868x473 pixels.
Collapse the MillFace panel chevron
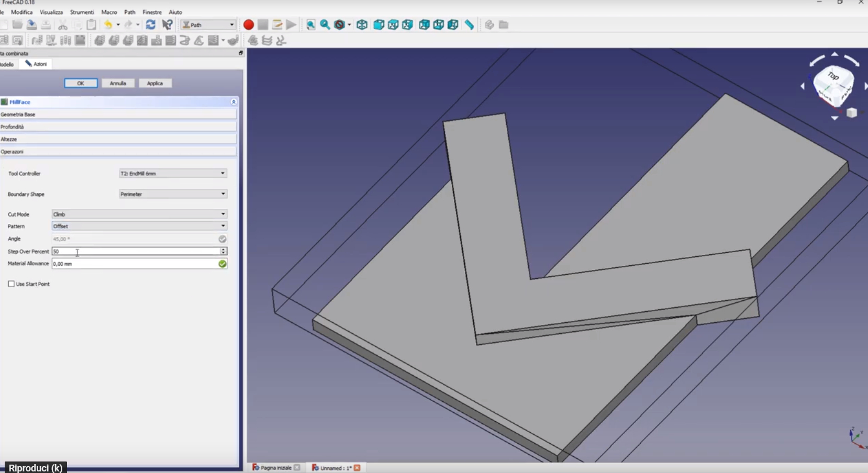point(233,102)
